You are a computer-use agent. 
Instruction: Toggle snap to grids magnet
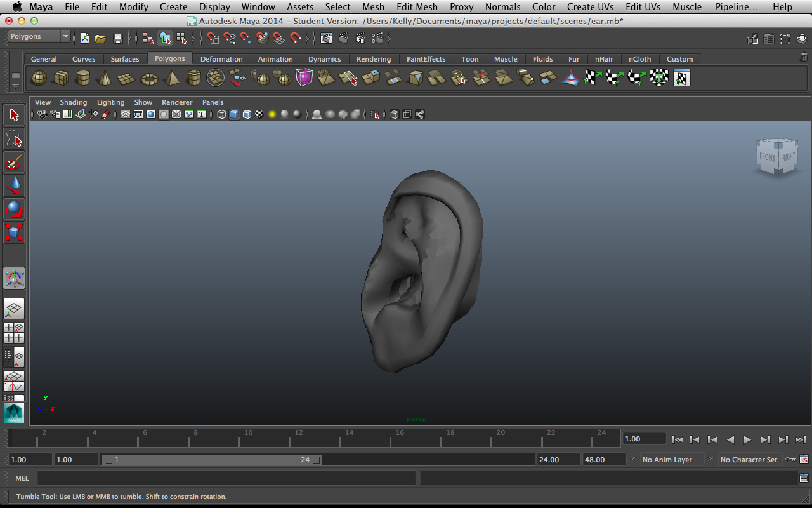pos(213,38)
